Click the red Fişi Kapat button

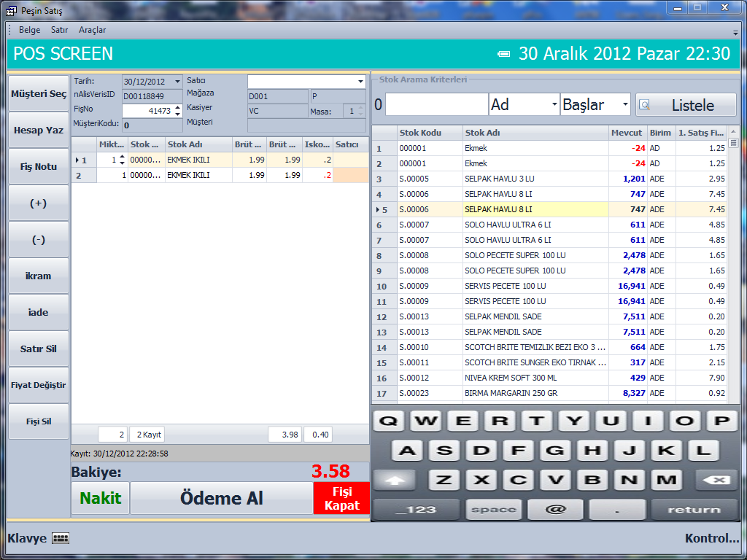point(341,499)
